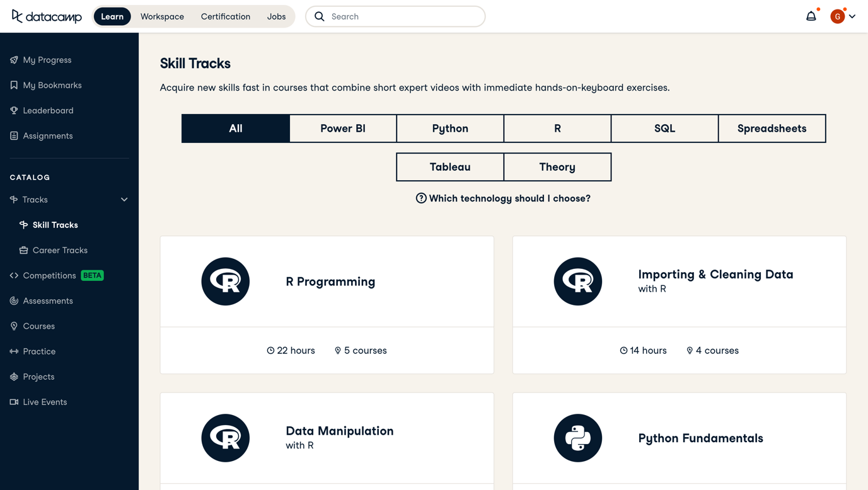Click the Skill Tracks page heading
The width and height of the screenshot is (868, 490).
(195, 64)
